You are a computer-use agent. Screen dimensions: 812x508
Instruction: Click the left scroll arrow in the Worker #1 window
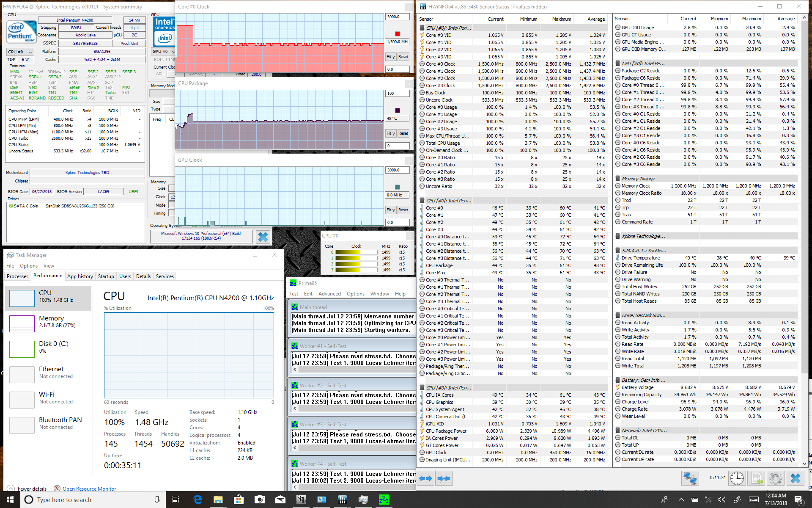(295, 370)
